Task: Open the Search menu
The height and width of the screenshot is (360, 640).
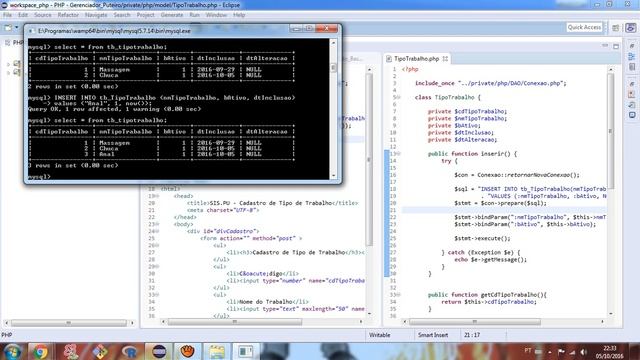Action: point(122,15)
